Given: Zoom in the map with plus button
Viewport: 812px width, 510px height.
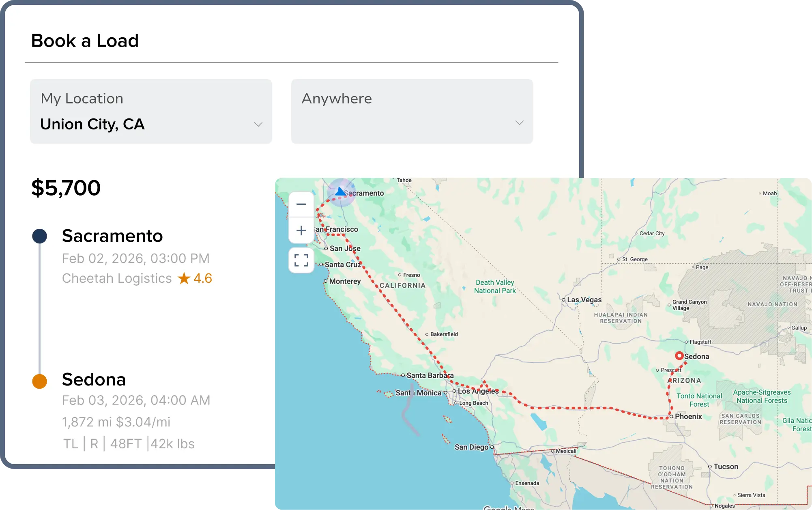Looking at the screenshot, I should 301,230.
